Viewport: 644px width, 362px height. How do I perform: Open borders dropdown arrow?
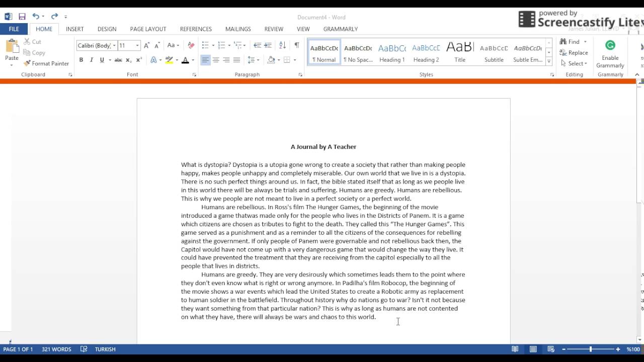295,60
